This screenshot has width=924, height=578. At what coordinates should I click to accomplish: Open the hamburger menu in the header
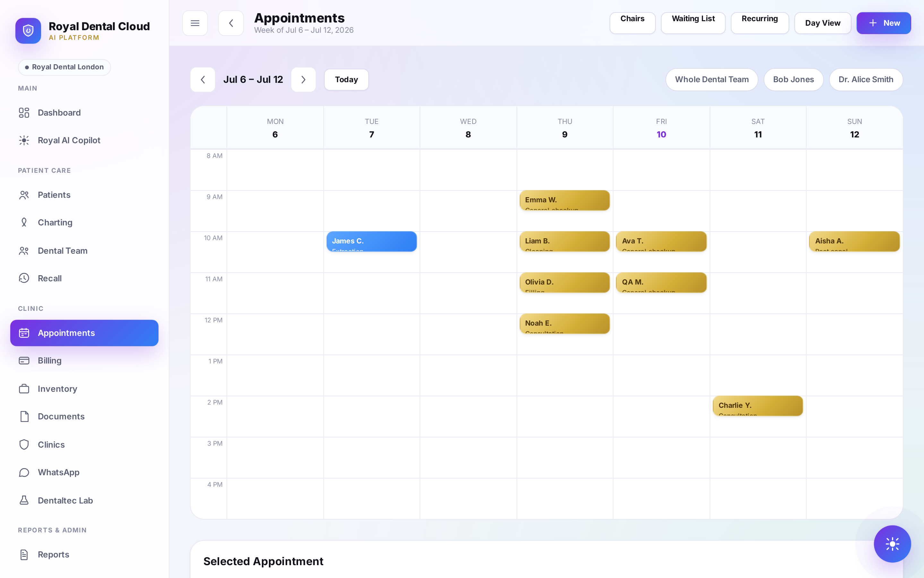[195, 23]
